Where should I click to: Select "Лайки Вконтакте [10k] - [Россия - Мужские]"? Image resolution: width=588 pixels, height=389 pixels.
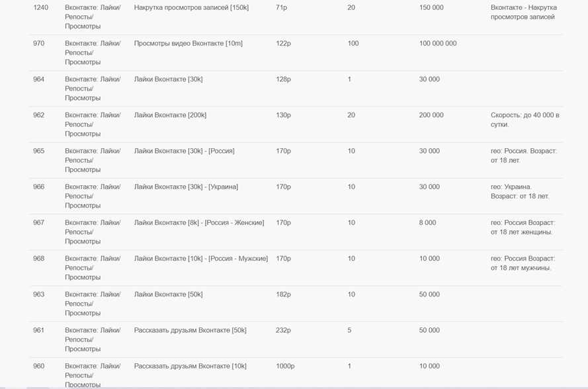point(200,258)
